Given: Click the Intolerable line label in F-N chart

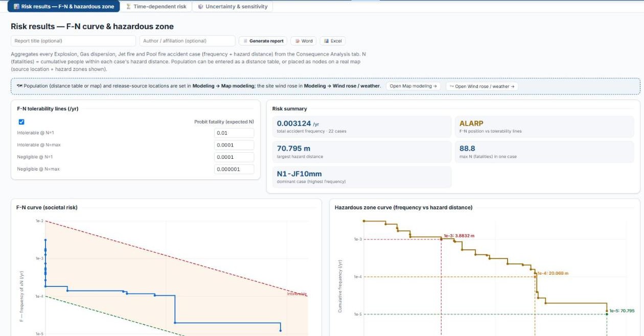Looking at the screenshot, I should tap(297, 294).
